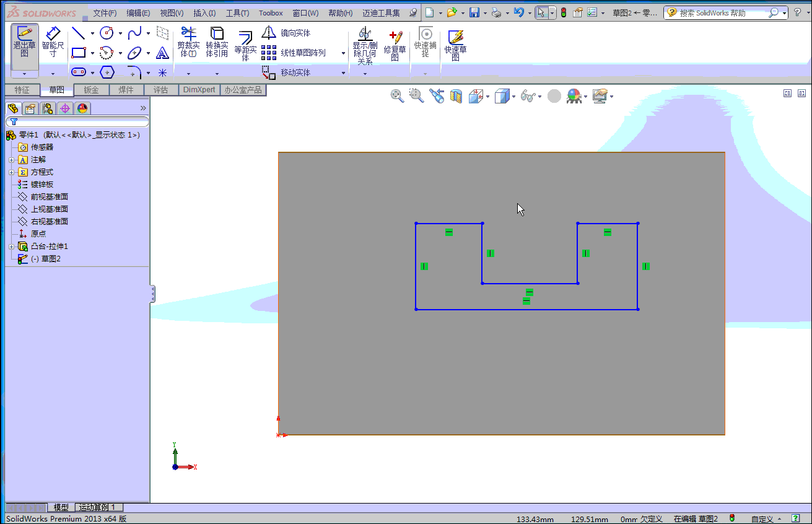Open the 编辑(E) menu

138,13
